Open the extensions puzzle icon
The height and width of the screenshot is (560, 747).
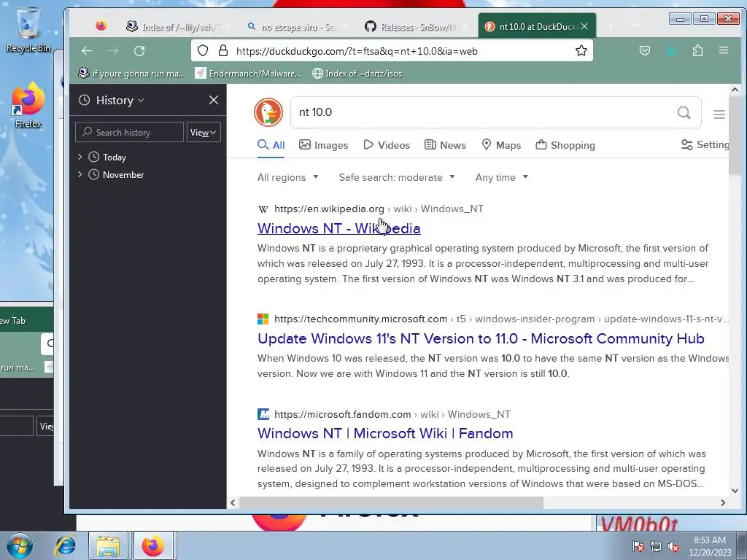(697, 50)
